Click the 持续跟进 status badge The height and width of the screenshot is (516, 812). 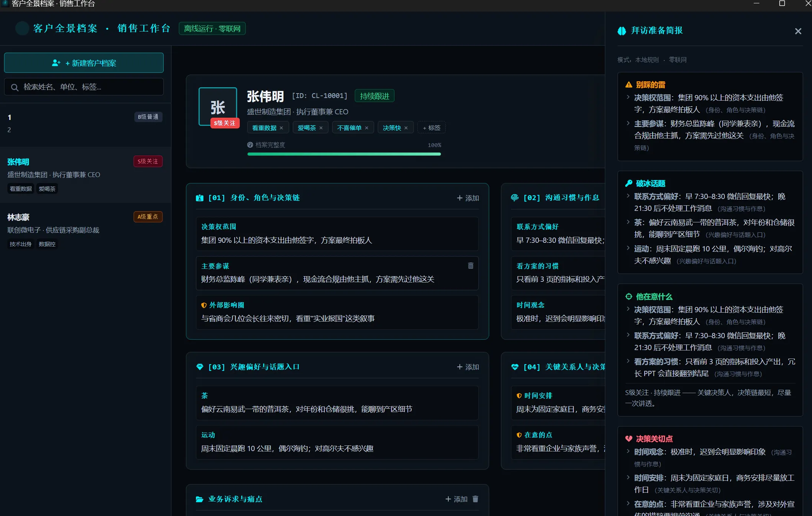click(x=374, y=96)
